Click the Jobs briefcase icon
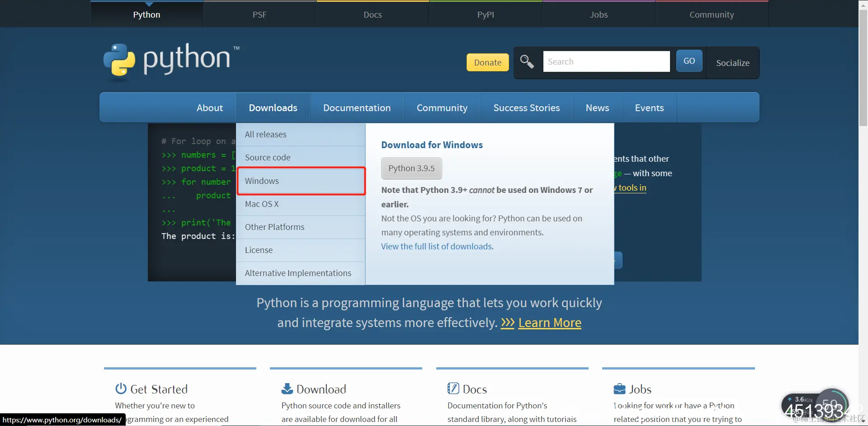This screenshot has height=426, width=868. pos(619,389)
